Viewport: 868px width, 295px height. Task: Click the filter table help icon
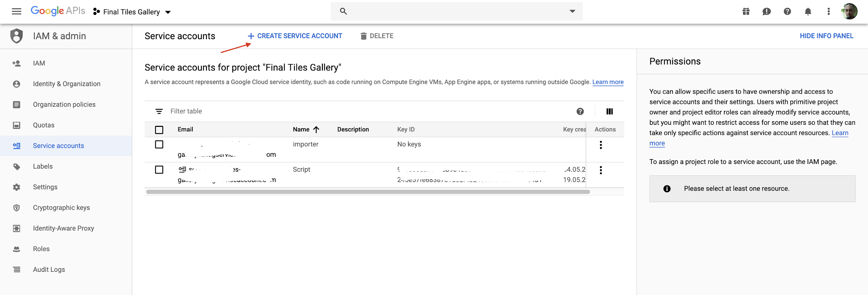[x=580, y=111]
